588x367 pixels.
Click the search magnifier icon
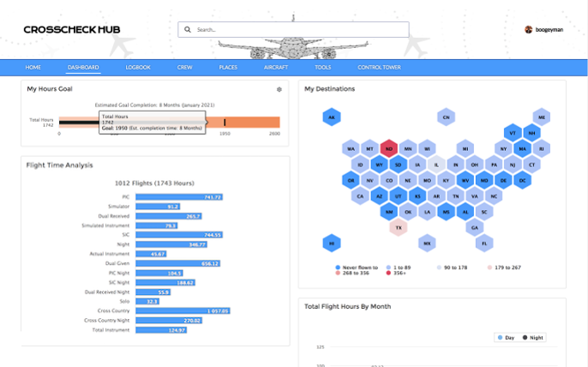click(x=188, y=30)
